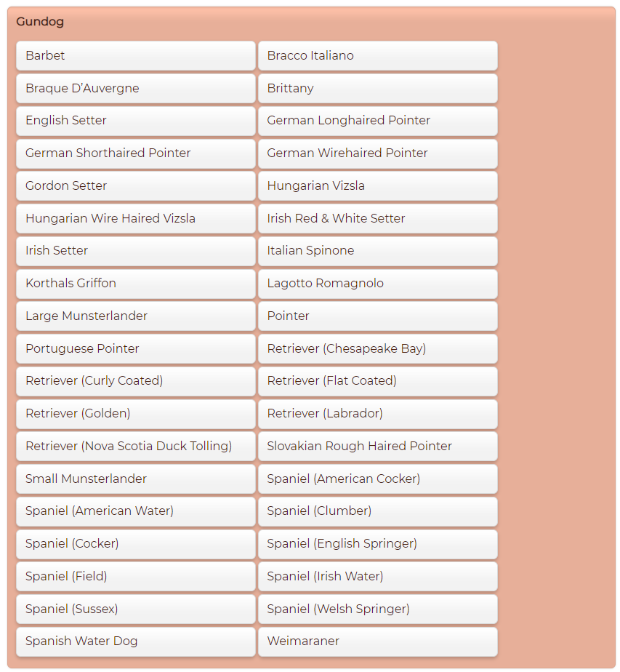Click Spaniel (American Cocker)
Image resolution: width=620 pixels, height=672 pixels.
377,479
